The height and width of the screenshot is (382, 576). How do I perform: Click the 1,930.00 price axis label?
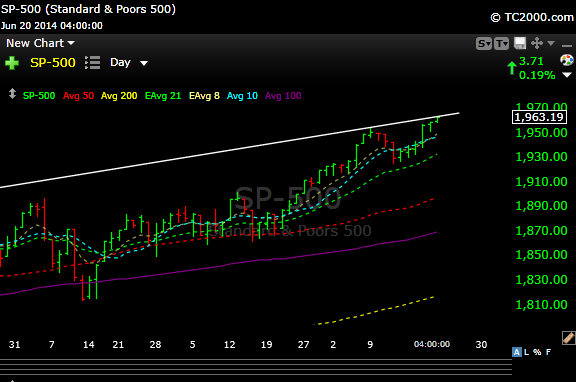click(541, 157)
